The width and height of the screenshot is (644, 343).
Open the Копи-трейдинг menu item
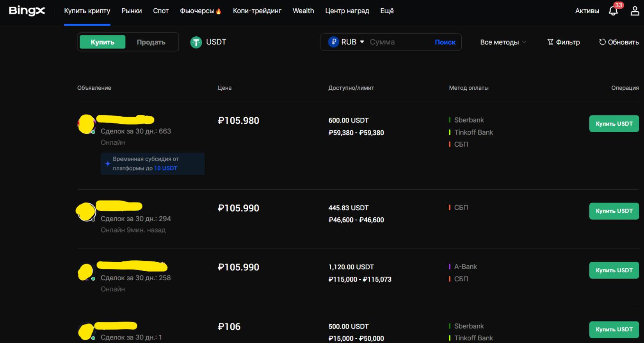tap(257, 11)
